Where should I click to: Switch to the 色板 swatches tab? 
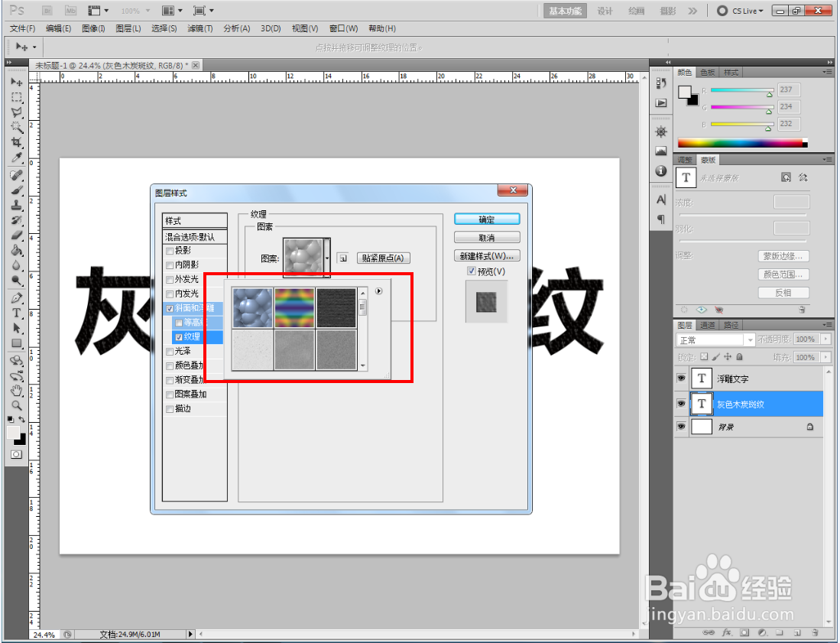click(708, 73)
